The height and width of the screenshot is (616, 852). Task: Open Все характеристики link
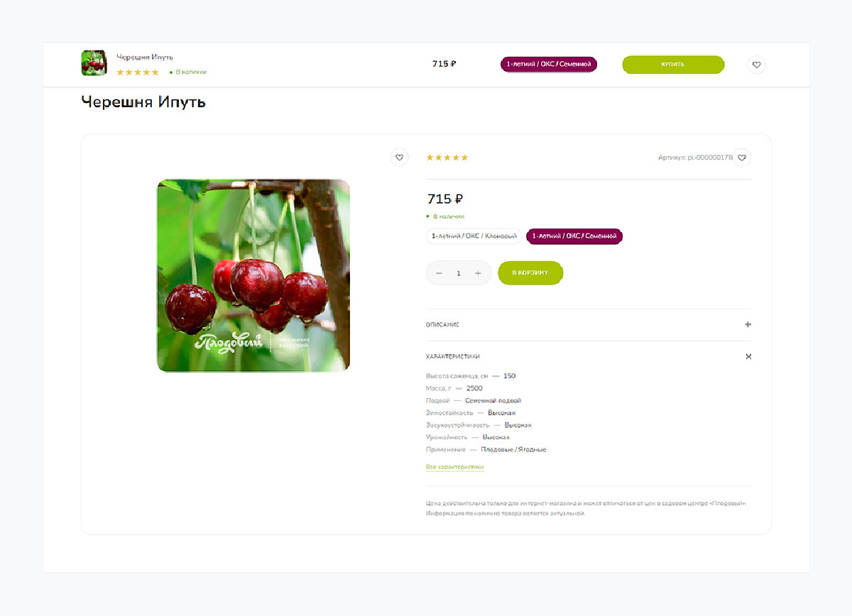coord(454,467)
